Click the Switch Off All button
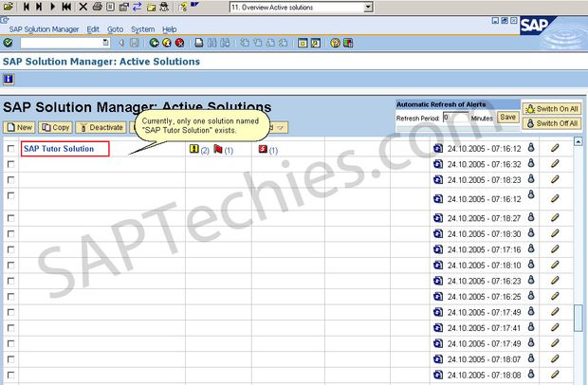588x385 pixels. click(552, 123)
